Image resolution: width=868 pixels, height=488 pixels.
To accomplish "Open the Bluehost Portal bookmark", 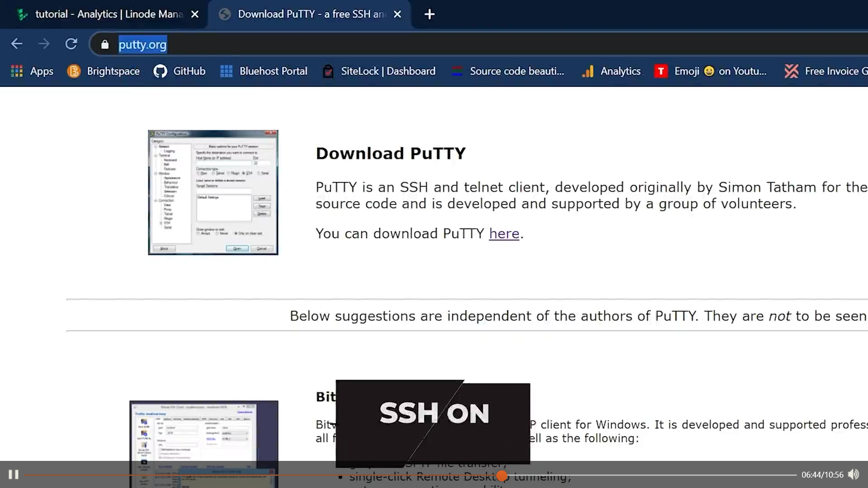I will coord(264,71).
